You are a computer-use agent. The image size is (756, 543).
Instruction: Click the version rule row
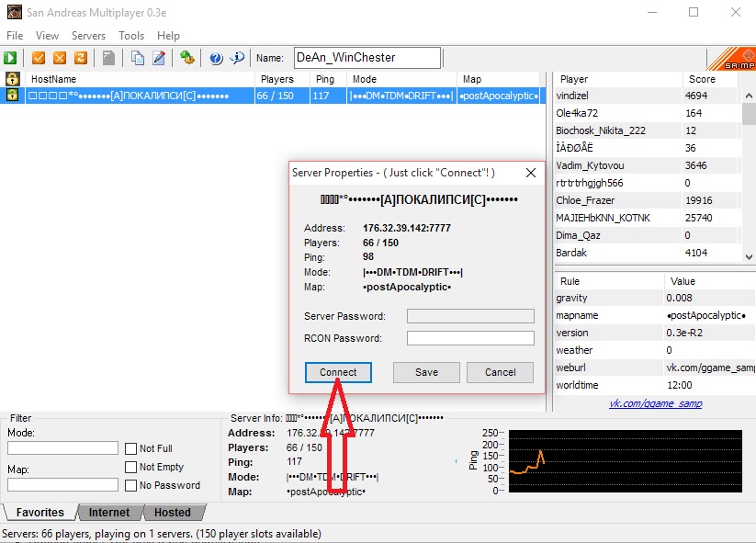point(655,333)
